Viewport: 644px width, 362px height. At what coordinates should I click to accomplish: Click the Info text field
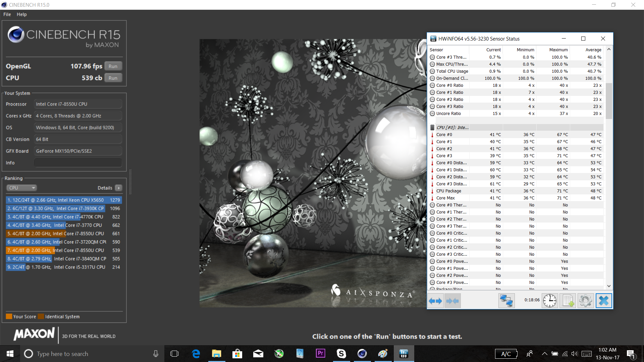pyautogui.click(x=78, y=163)
